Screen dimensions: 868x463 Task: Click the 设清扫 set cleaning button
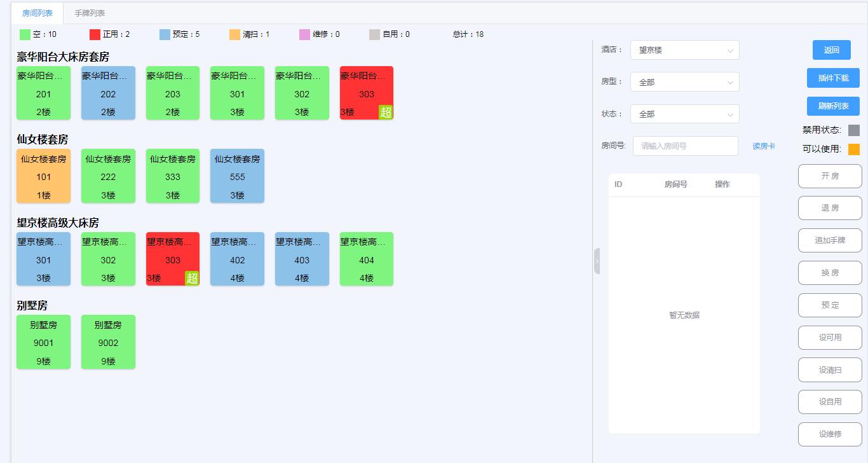[x=830, y=370]
